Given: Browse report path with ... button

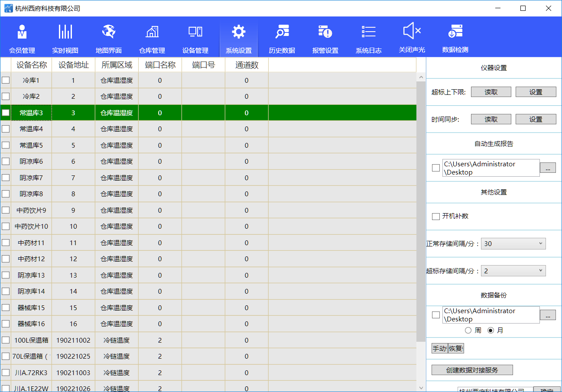Looking at the screenshot, I should point(548,168).
